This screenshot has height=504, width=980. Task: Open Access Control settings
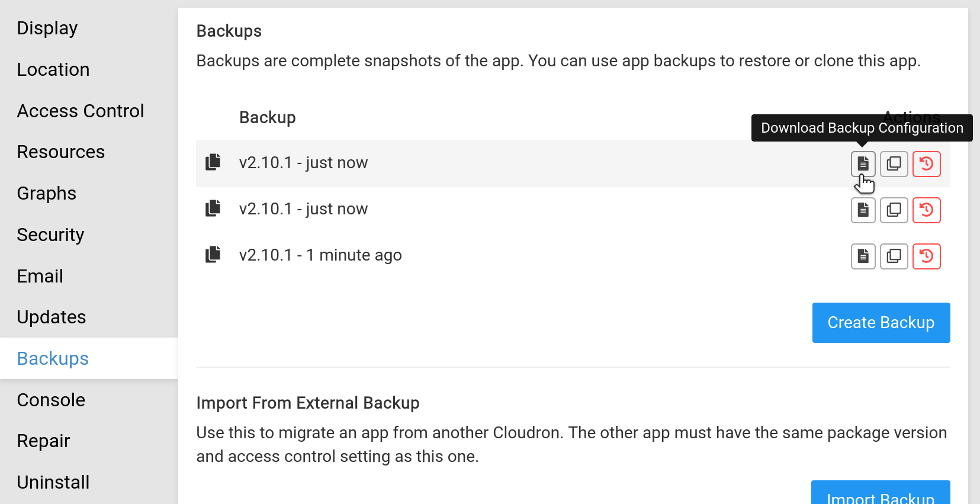[81, 111]
